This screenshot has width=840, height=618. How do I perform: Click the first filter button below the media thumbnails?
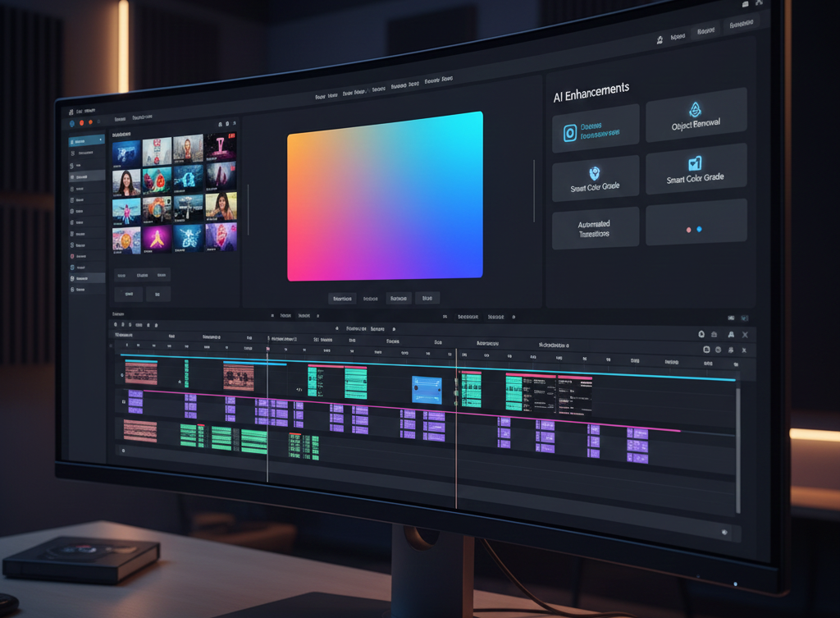[123, 275]
